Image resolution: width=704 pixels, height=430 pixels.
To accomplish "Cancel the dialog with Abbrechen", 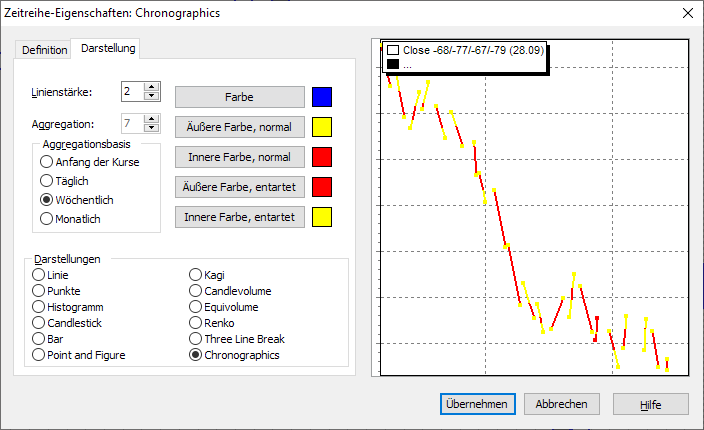I will pyautogui.click(x=561, y=404).
